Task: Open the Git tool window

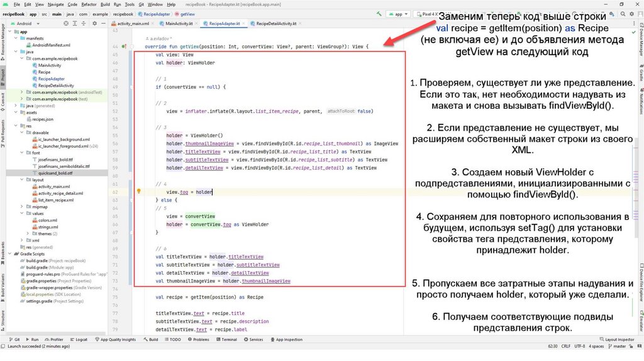Action: [x=14, y=340]
